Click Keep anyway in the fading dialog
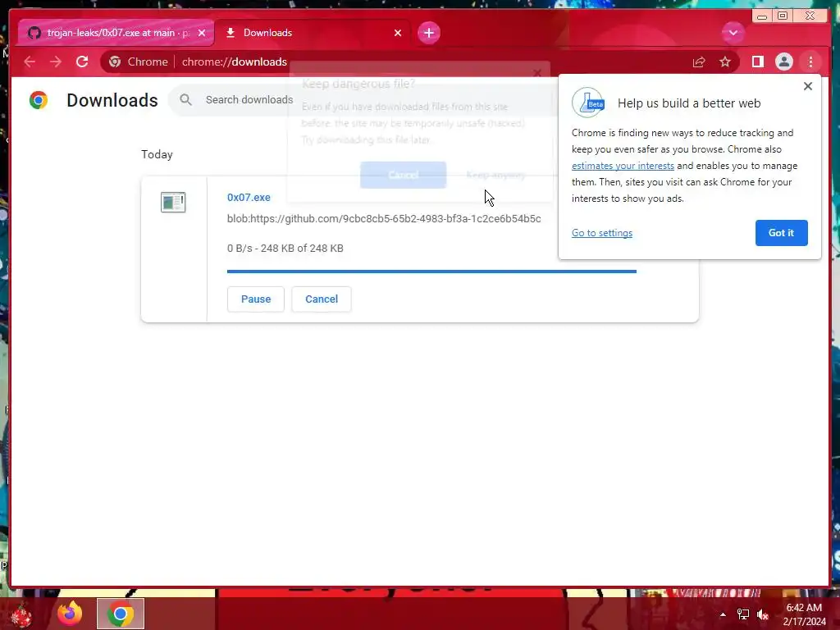The image size is (840, 630). 495,175
